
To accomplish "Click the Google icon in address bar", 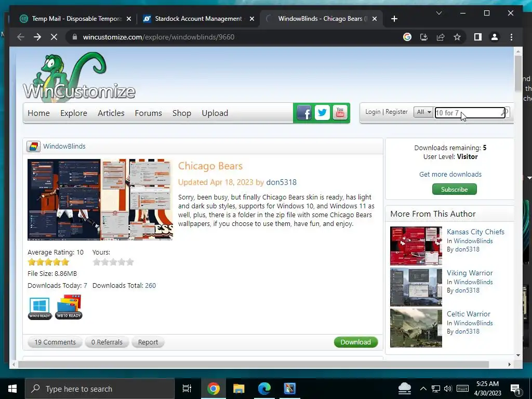I will (x=407, y=37).
